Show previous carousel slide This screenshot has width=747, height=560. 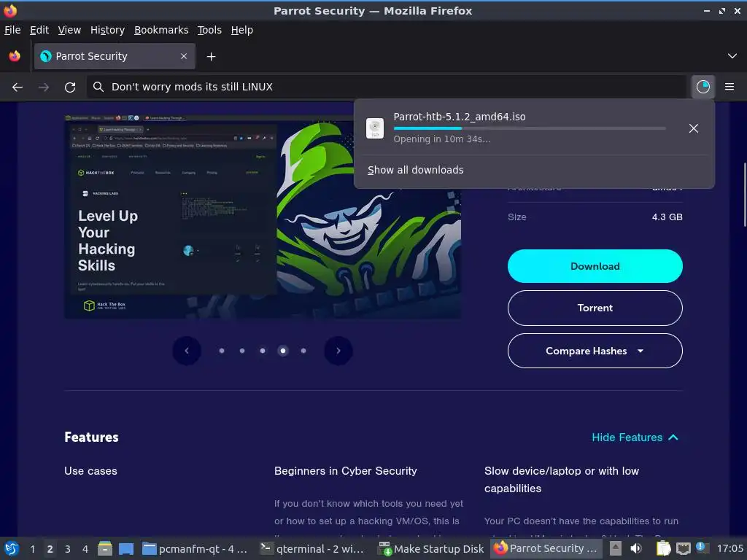187,351
